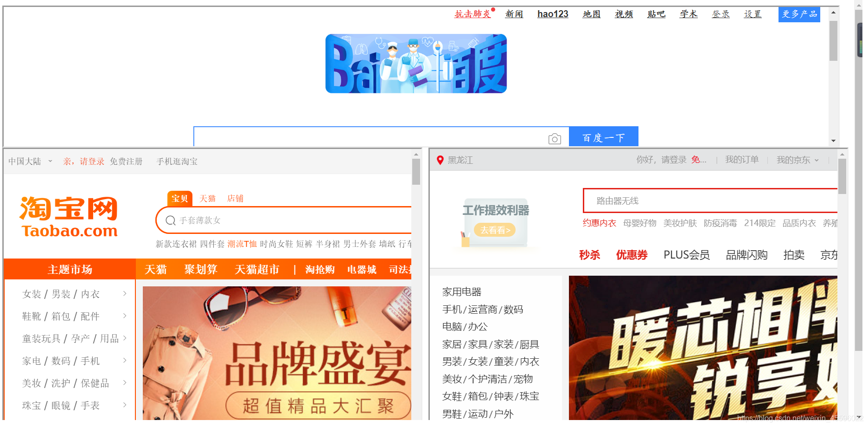Viewport: 868px width, 427px height.
Task: Click the Baidu doodle logo
Action: pyautogui.click(x=416, y=64)
